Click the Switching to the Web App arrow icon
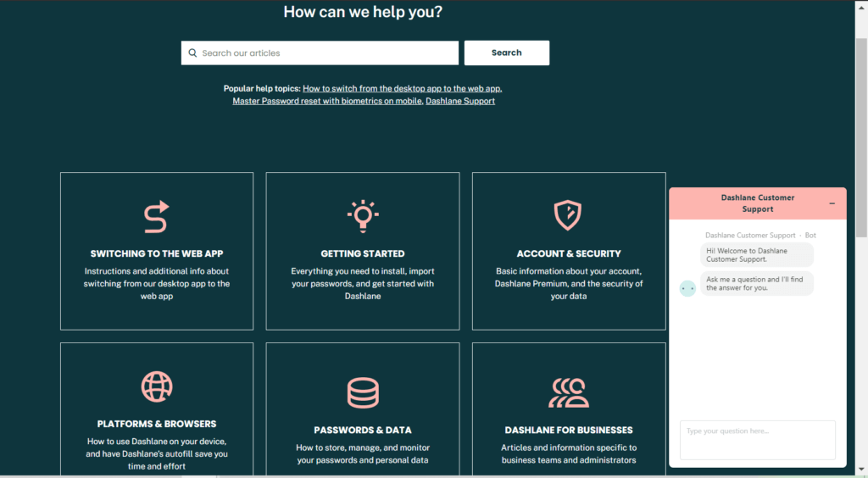The width and height of the screenshot is (868, 478). [157, 216]
